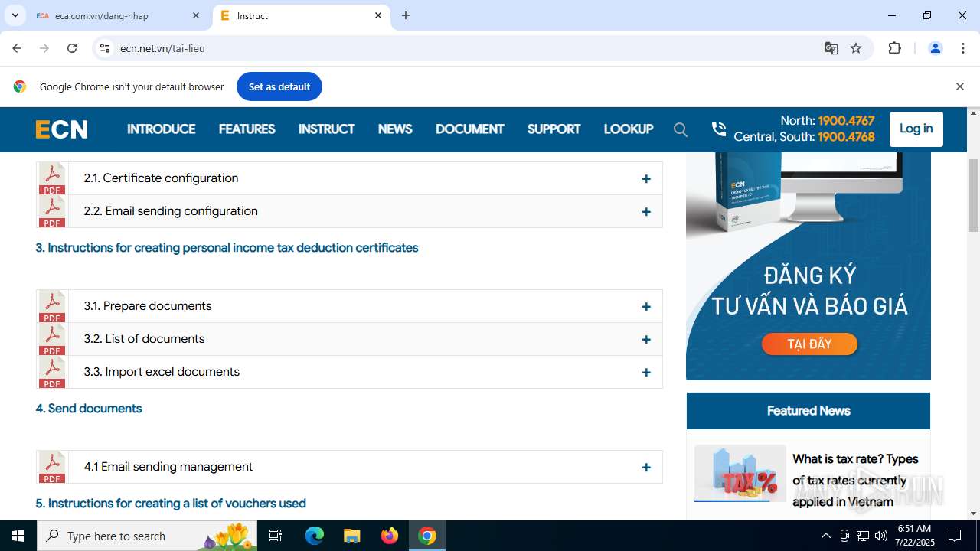Viewport: 980px width, 551px height.
Task: Click Set as default button
Action: point(279,86)
